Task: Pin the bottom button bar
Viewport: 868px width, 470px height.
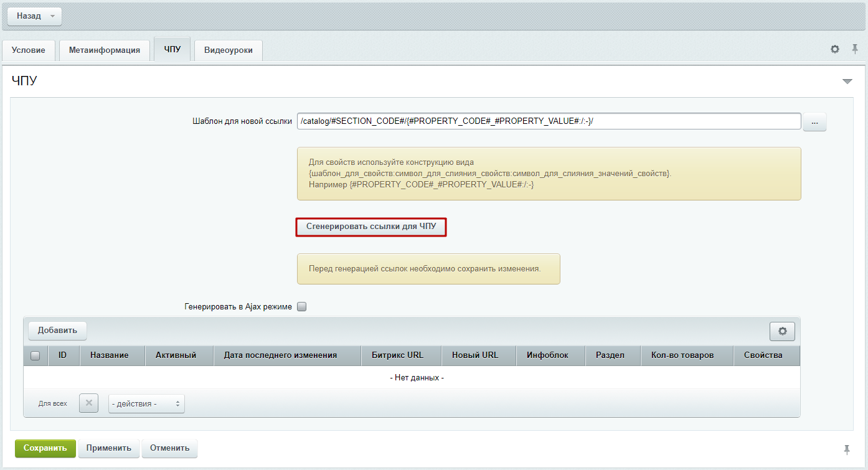Action: click(x=847, y=449)
